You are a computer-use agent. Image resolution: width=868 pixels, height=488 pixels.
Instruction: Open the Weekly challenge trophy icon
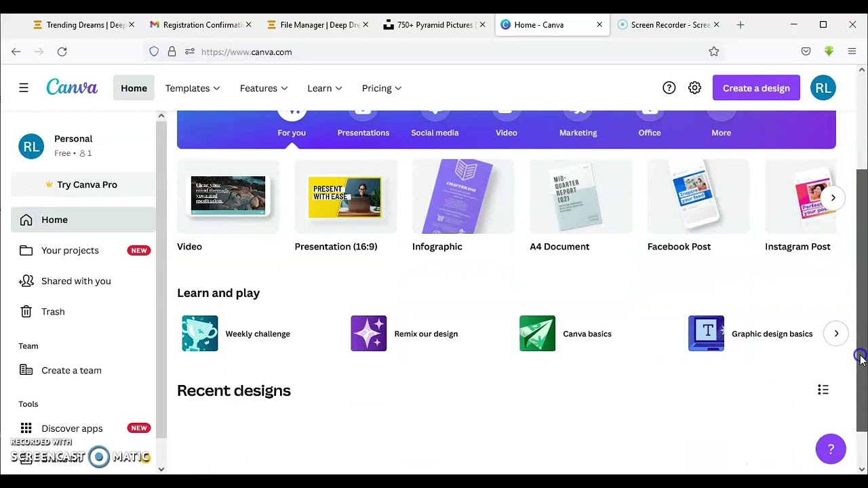pos(200,333)
